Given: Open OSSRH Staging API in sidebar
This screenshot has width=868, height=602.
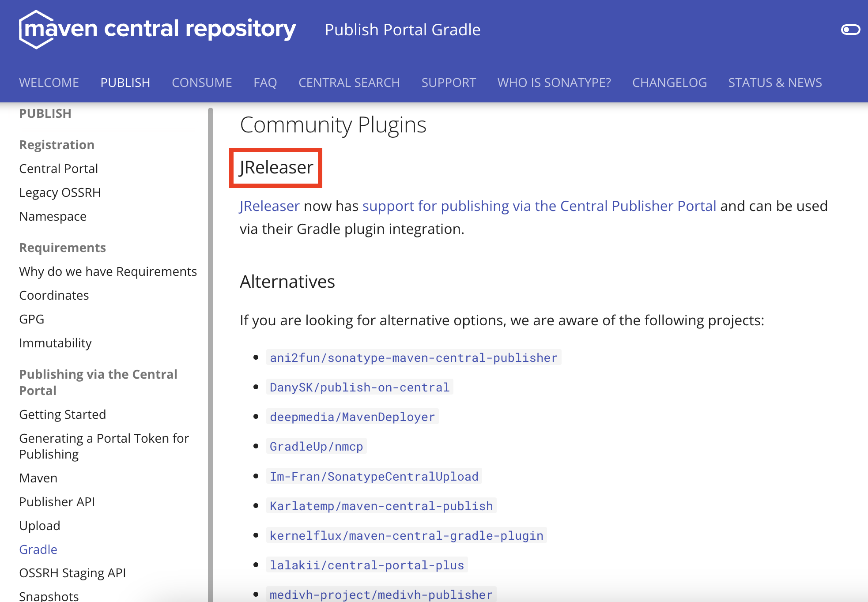Looking at the screenshot, I should tap(72, 573).
